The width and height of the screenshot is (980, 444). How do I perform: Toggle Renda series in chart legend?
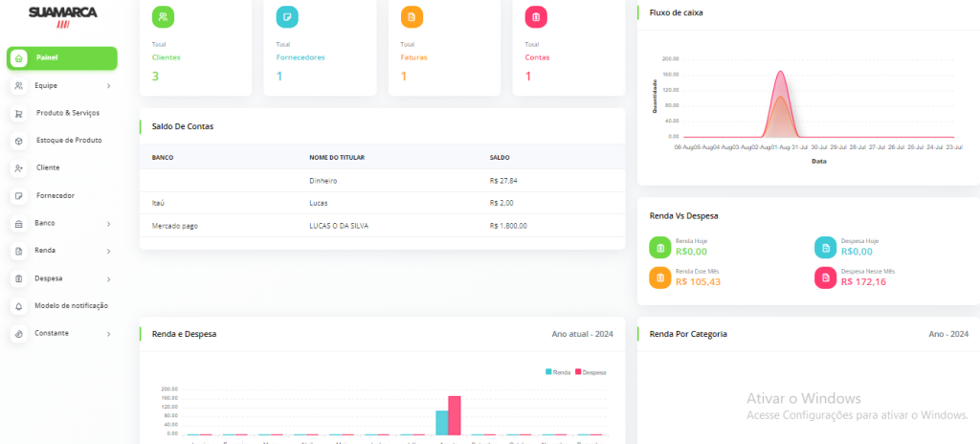[559, 372]
